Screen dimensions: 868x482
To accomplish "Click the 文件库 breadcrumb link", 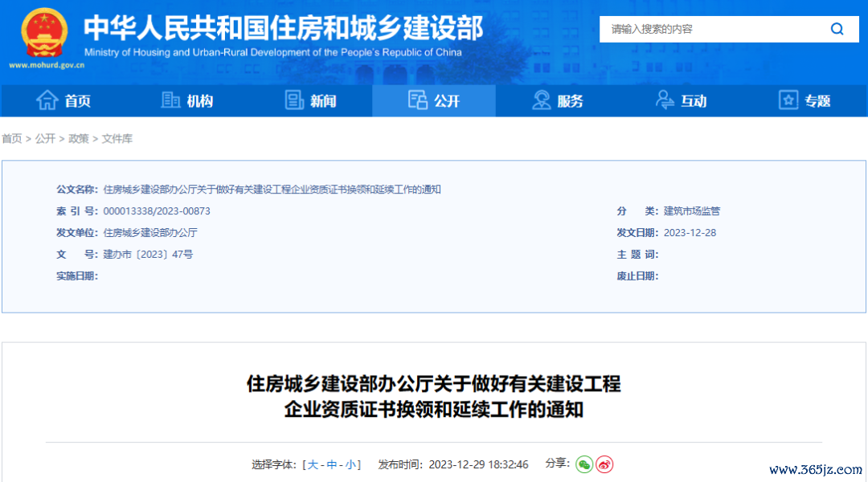I will [x=117, y=138].
